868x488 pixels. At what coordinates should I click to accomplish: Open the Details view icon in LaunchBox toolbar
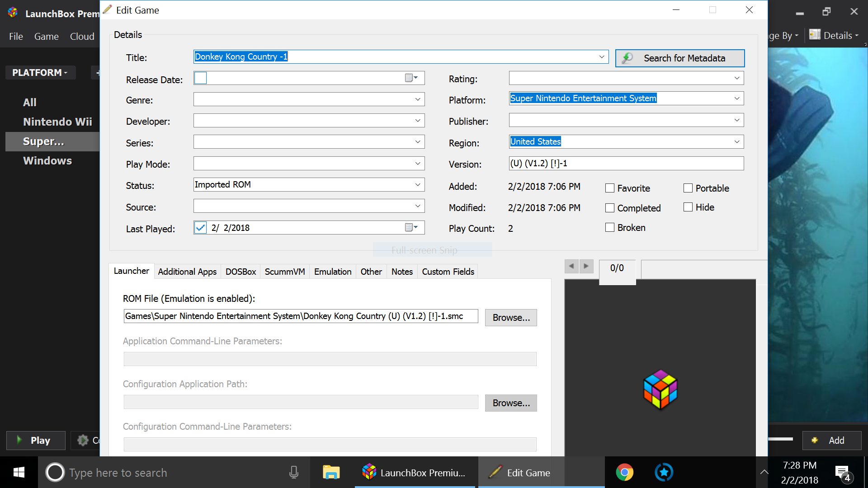pos(815,35)
